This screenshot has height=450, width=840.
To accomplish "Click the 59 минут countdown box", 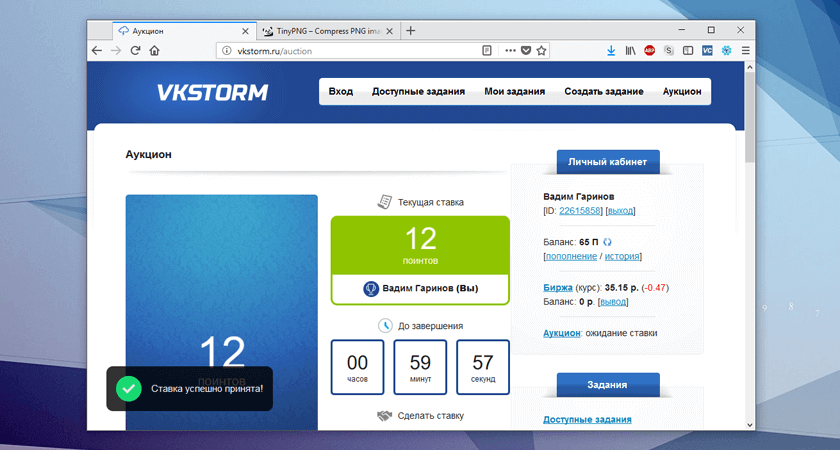I will click(420, 367).
